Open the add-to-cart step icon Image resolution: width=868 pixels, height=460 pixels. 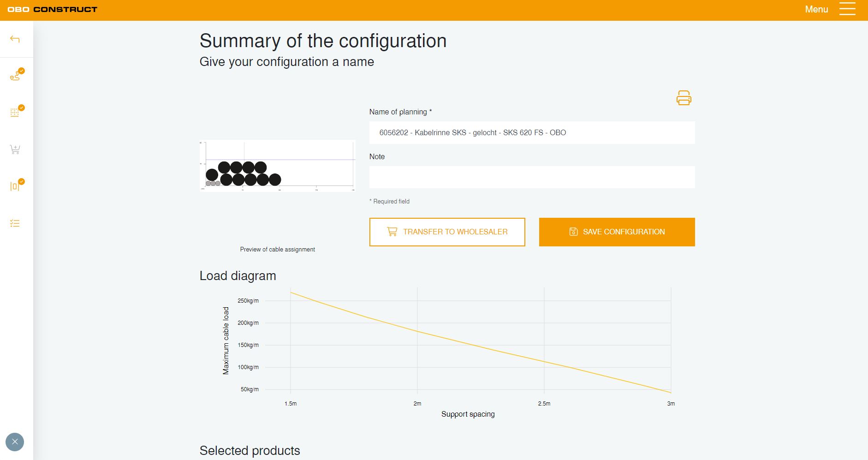tap(15, 149)
